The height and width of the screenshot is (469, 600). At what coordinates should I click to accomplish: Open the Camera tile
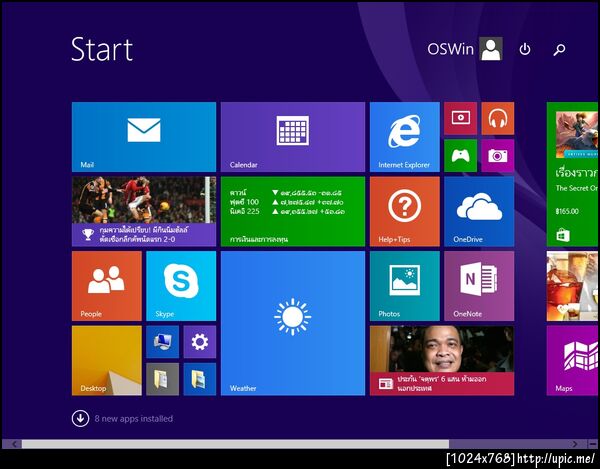point(497,156)
